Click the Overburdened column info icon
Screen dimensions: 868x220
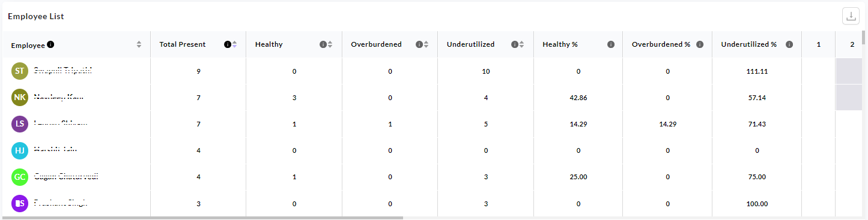pos(419,44)
